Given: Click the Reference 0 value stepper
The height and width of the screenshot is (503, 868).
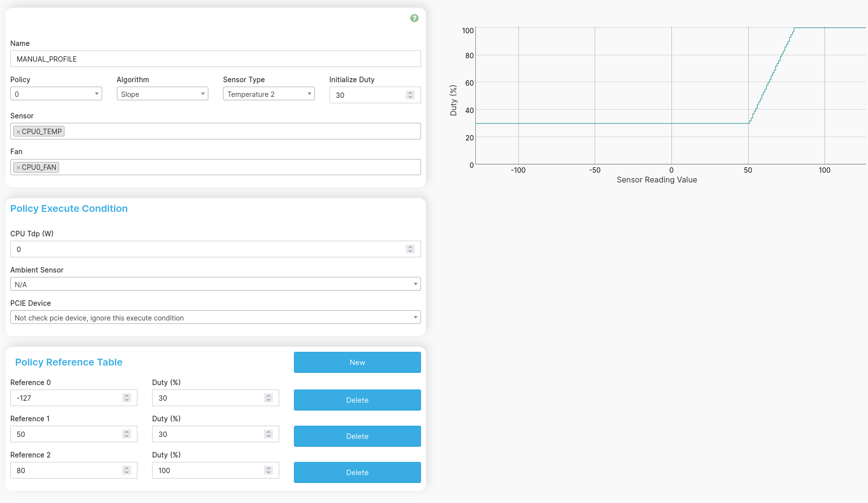Looking at the screenshot, I should coord(127,398).
